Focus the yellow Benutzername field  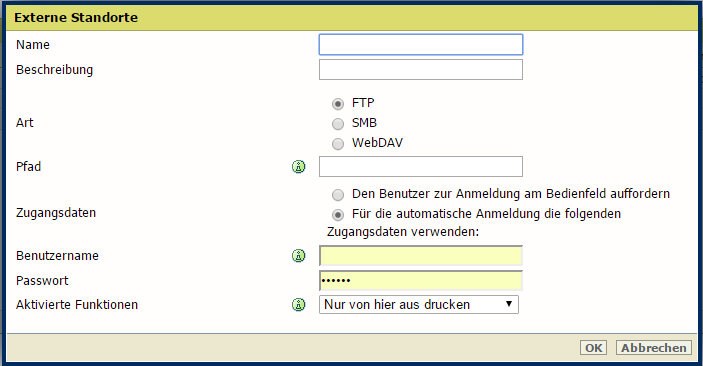[x=421, y=256]
